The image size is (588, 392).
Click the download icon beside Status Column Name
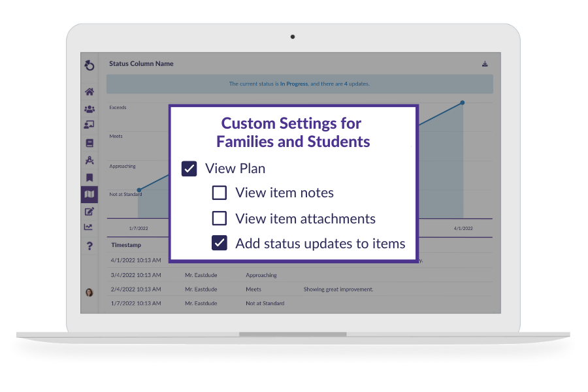point(485,64)
